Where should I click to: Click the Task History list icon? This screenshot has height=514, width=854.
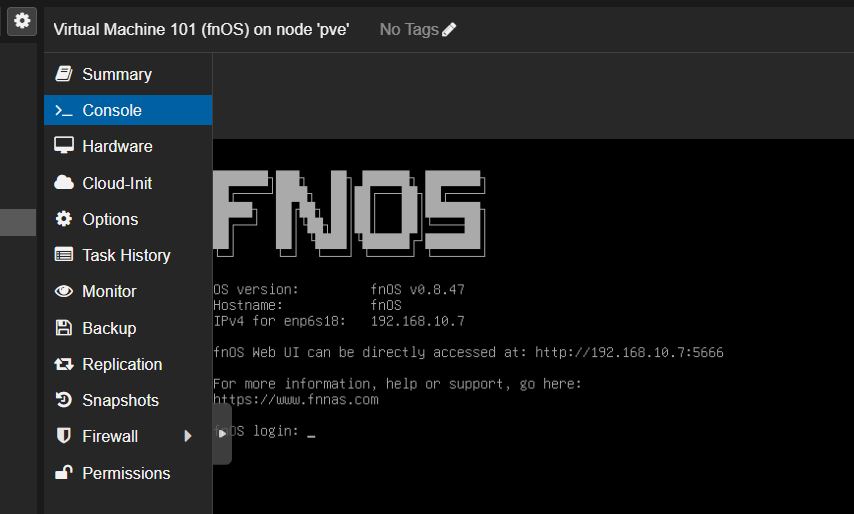[x=64, y=255]
